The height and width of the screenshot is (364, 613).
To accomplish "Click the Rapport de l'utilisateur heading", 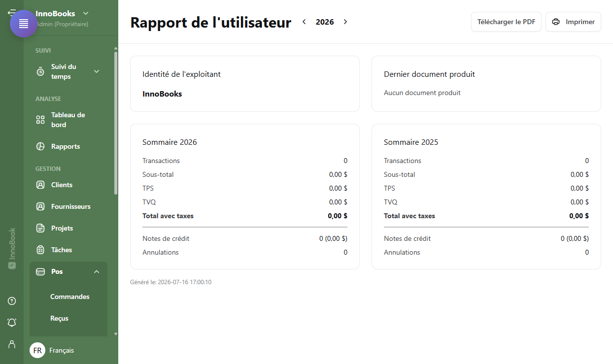I will [211, 22].
